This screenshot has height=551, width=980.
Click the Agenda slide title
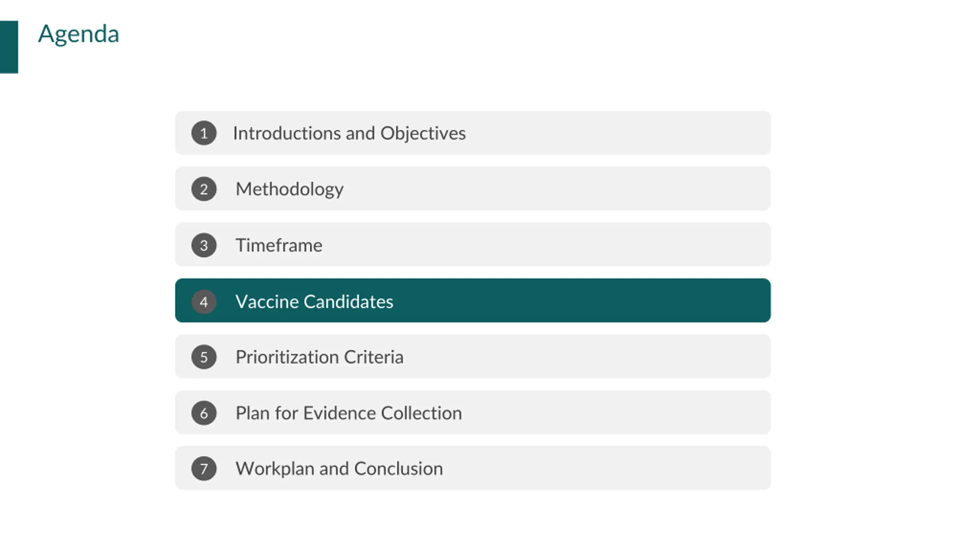[78, 34]
